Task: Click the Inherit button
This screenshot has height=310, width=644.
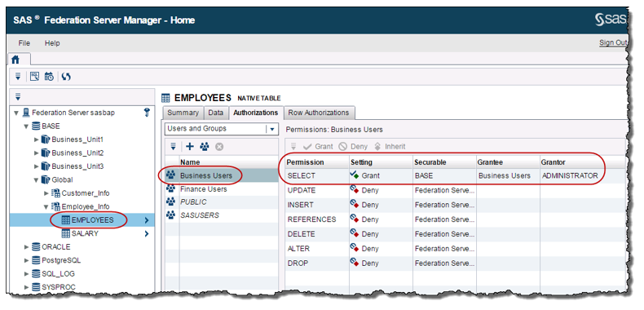Action: point(390,146)
